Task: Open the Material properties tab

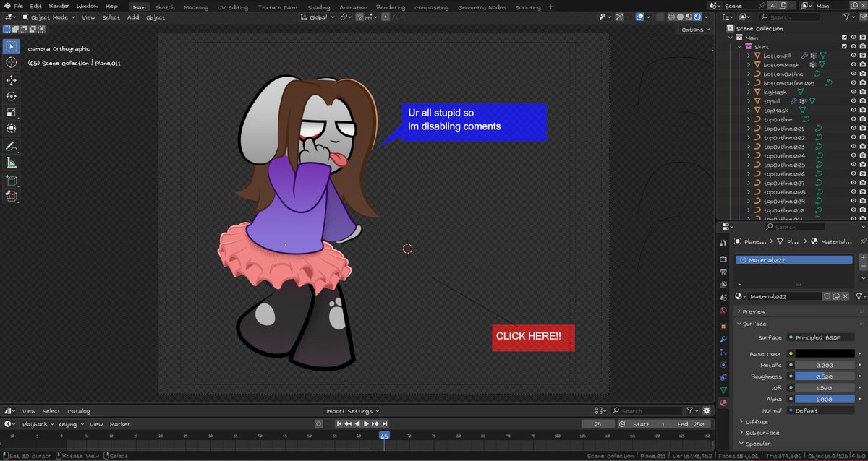Action: pyautogui.click(x=723, y=403)
